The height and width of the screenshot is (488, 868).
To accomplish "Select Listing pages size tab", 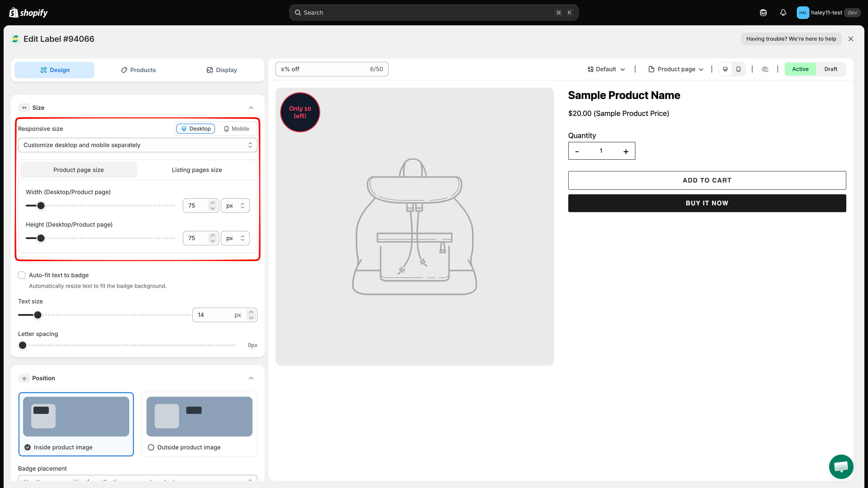I will point(197,170).
